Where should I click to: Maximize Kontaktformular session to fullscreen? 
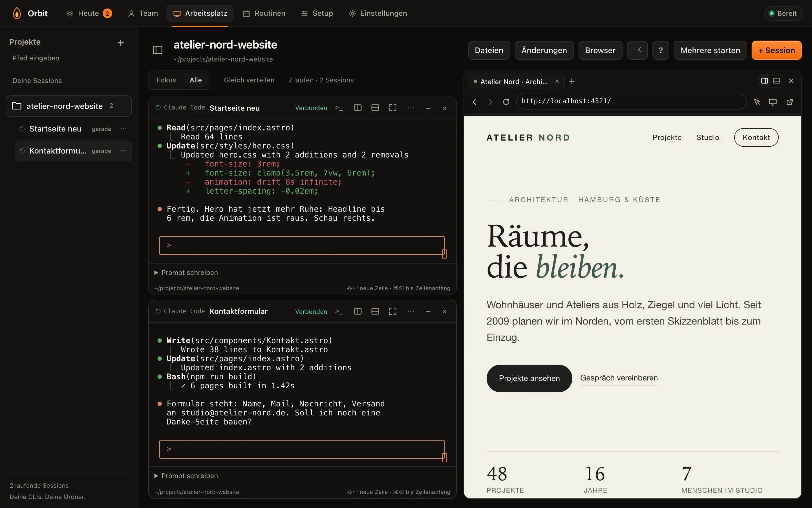coord(392,311)
